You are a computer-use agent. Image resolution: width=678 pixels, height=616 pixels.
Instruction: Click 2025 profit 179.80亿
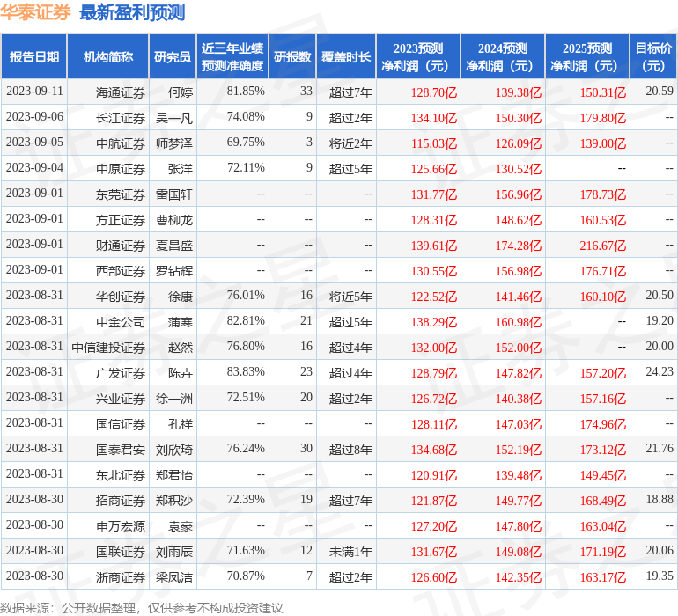click(603, 118)
